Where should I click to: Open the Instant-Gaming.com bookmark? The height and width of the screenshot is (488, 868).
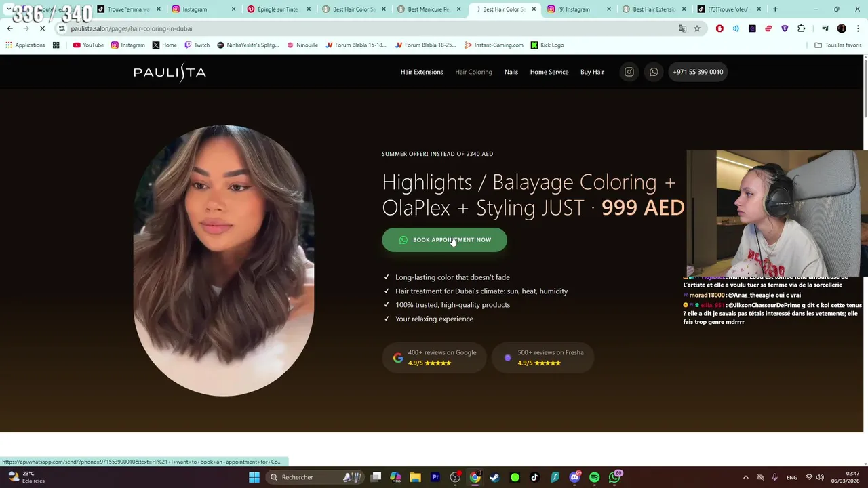[494, 45]
